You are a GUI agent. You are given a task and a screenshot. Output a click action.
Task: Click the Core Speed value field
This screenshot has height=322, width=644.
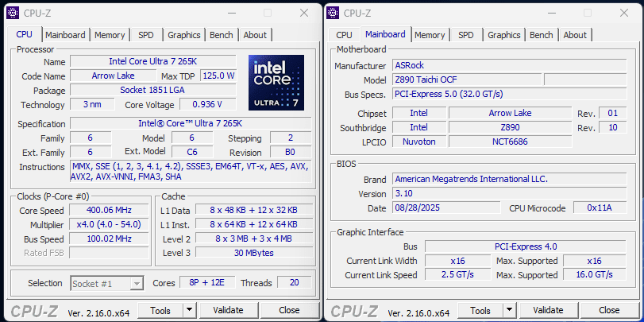[110, 210]
